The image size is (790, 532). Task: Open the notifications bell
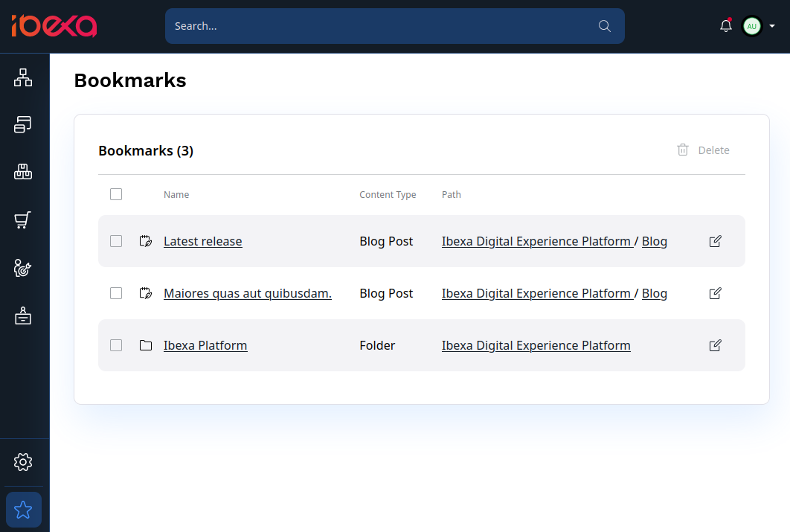[x=726, y=26]
